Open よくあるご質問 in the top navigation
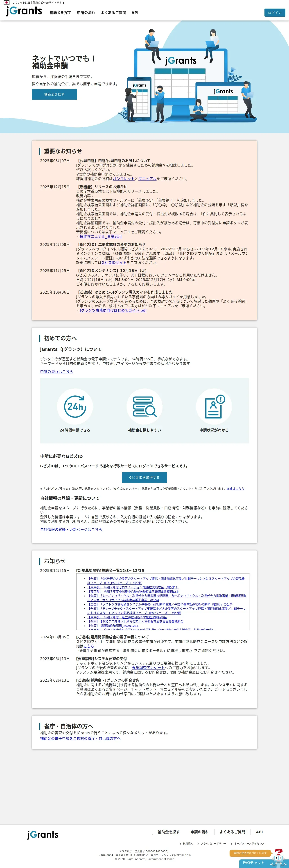 click(113, 13)
